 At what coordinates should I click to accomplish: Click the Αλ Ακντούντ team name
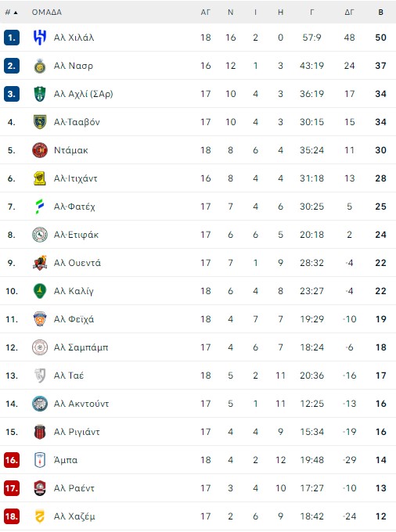[x=81, y=404]
